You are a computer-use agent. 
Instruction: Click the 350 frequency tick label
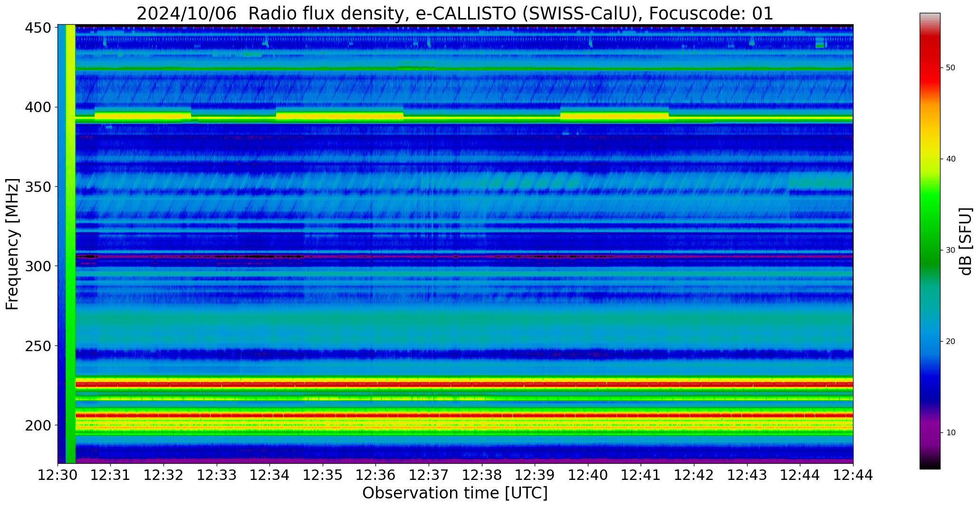38,187
